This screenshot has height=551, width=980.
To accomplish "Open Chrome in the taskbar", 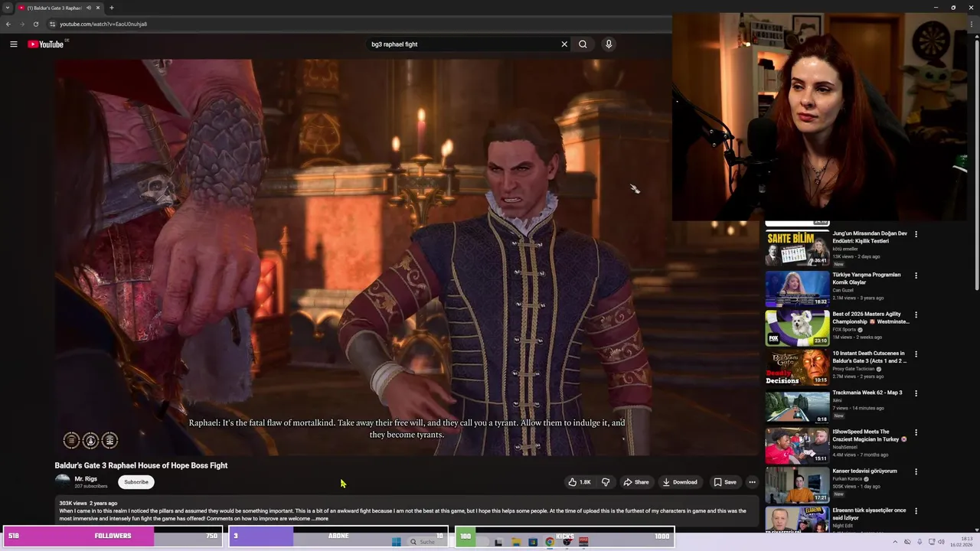I will coord(550,542).
